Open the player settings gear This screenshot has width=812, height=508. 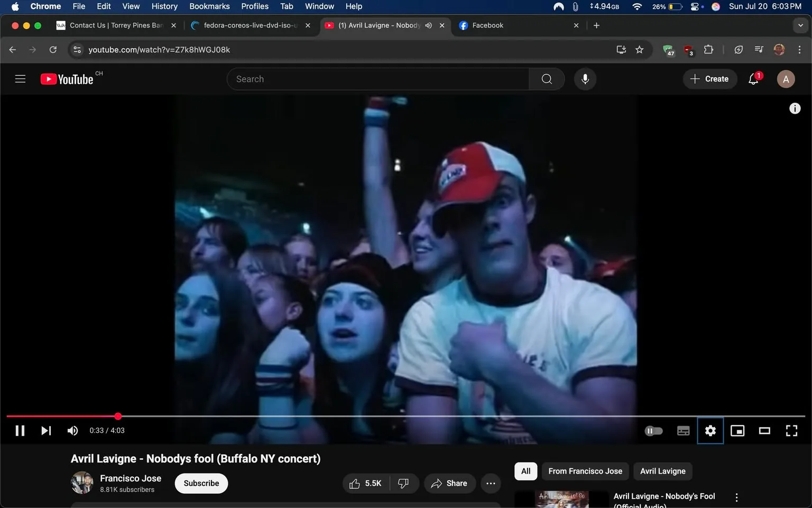tap(710, 430)
